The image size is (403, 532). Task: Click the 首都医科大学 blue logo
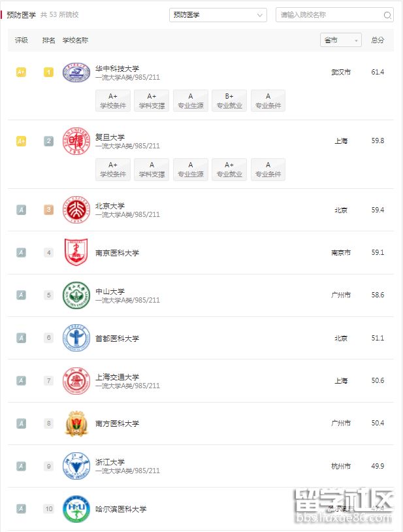tap(77, 338)
